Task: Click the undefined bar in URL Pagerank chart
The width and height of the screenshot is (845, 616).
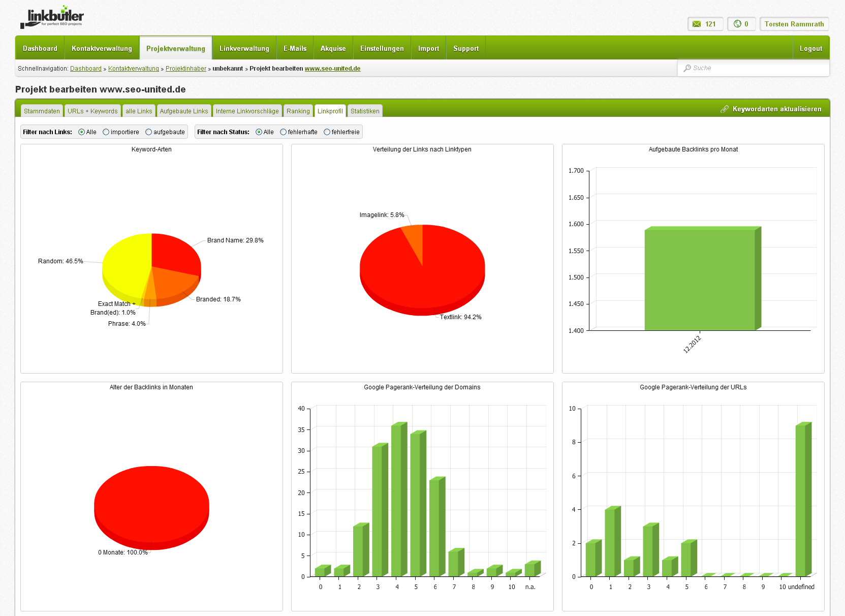Action: coord(803,500)
